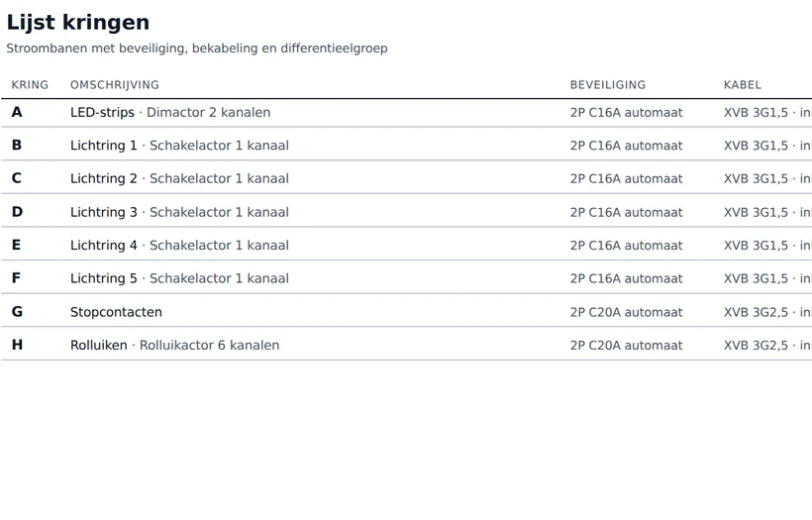
Task: Select circuit B Lichtring 1 row
Action: coord(407,146)
